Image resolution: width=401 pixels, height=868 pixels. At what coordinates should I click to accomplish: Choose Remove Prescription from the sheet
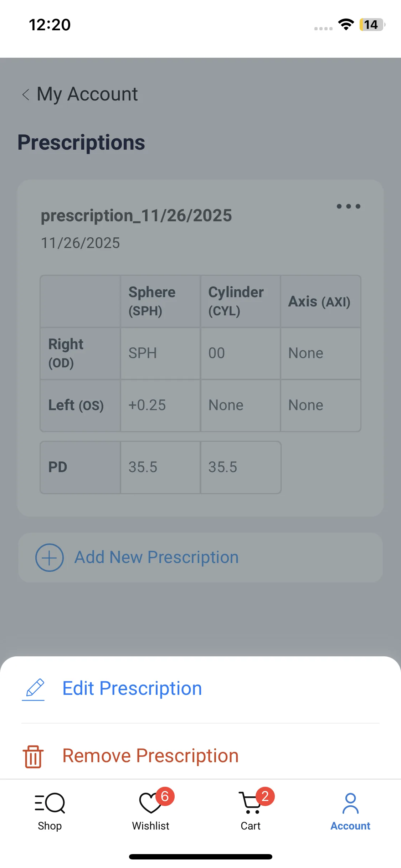(150, 756)
